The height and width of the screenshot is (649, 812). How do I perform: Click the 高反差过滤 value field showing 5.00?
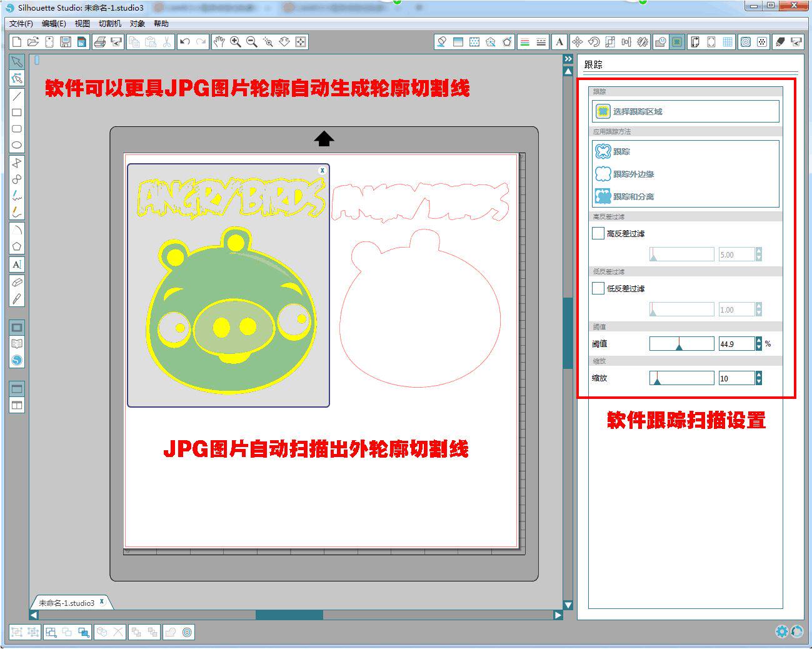(x=737, y=254)
